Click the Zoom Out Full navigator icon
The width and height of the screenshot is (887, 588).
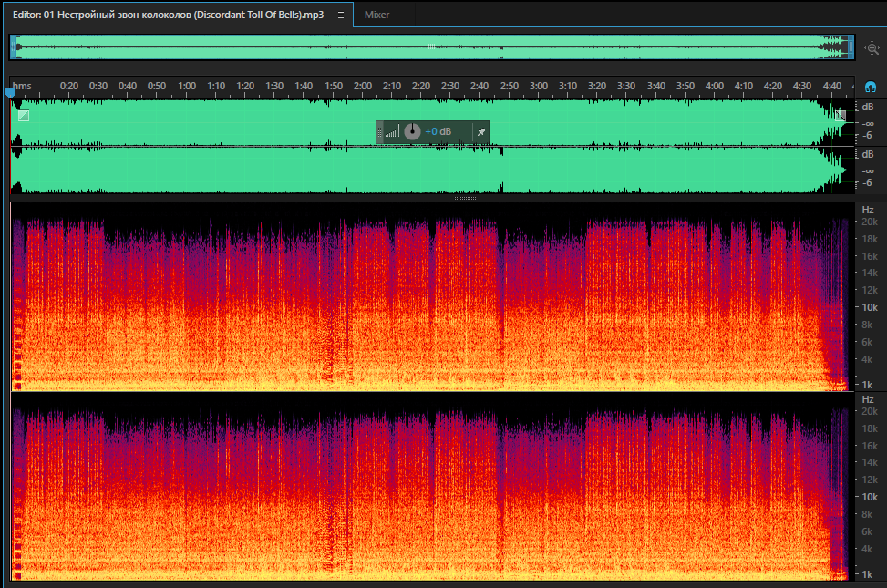(872, 48)
